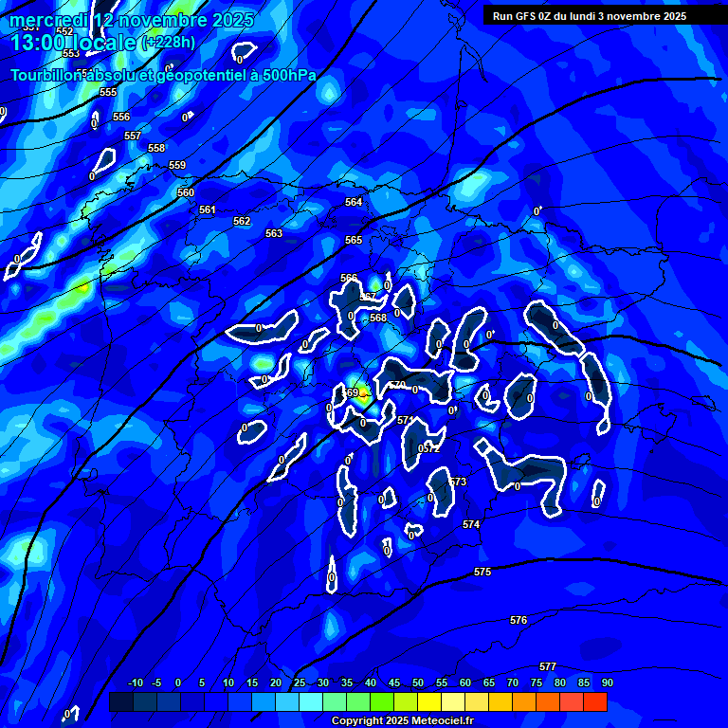Click the (+228h) forecast offset label
This screenshot has height=728, width=728.
(x=168, y=43)
